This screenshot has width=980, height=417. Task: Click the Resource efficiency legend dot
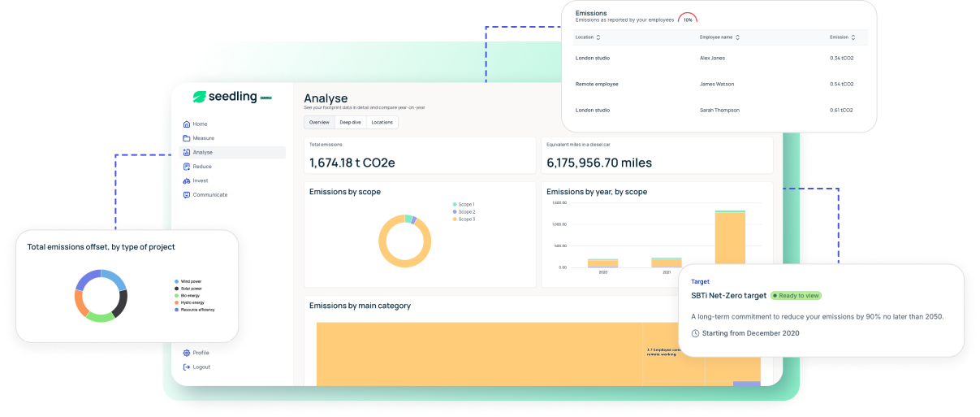176,310
